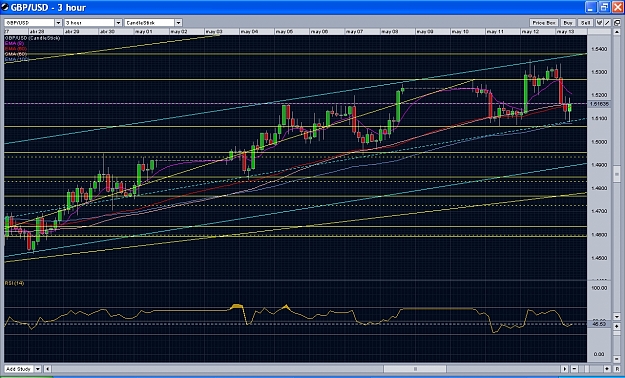The height and width of the screenshot is (378, 625).
Task: Click the detach chart window icon
Action: click(x=617, y=23)
